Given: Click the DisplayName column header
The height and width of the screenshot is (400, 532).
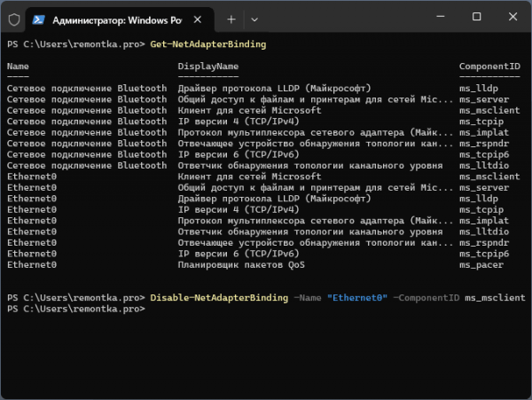Looking at the screenshot, I should pos(208,67).
